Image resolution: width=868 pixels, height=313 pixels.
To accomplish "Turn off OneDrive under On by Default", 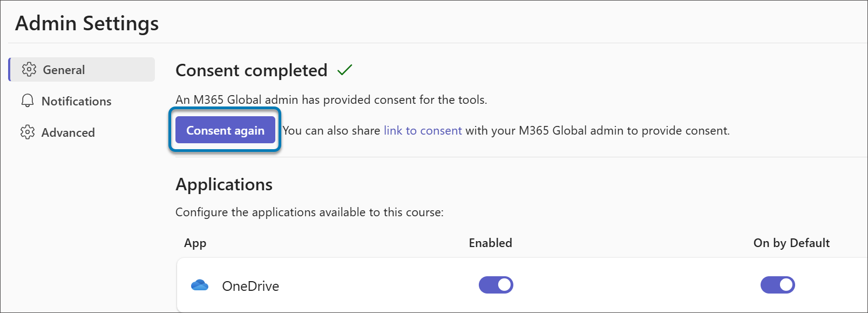I will click(x=777, y=285).
